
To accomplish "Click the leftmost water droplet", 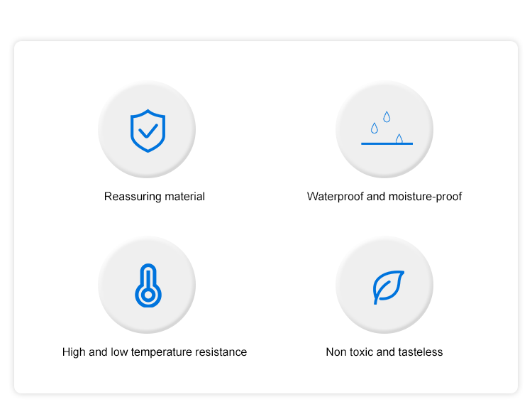I will [x=374, y=128].
